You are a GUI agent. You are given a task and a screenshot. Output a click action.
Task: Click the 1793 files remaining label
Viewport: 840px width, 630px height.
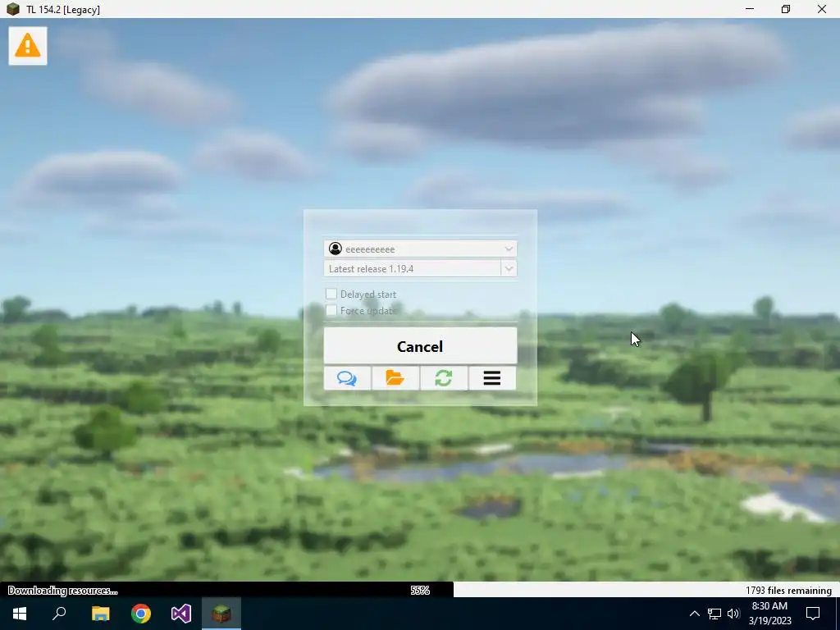788,591
